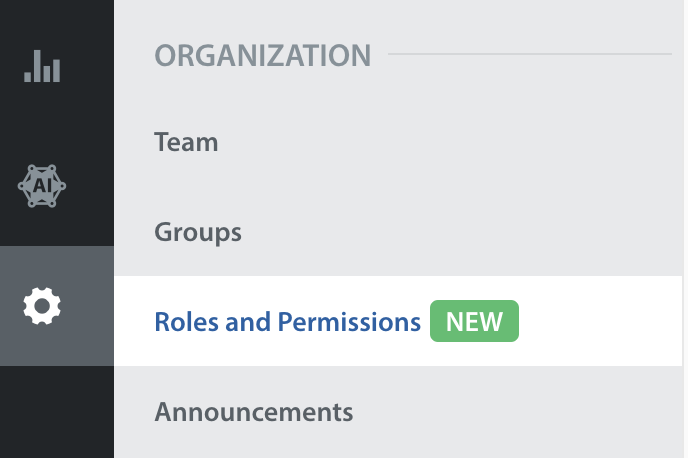Screen dimensions: 688x458
Task: View analytics via the chart bars icon
Action: click(42, 66)
